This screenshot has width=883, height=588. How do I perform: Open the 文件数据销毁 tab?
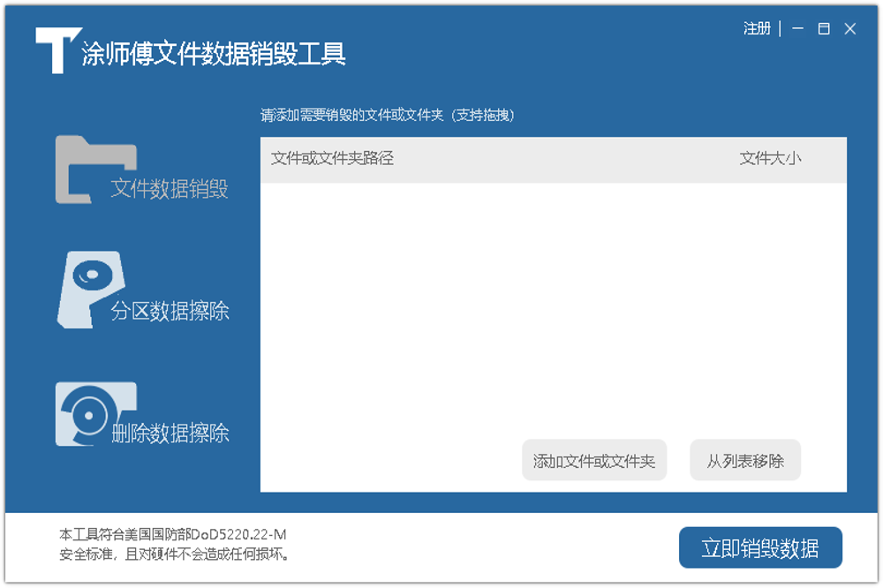(x=170, y=189)
